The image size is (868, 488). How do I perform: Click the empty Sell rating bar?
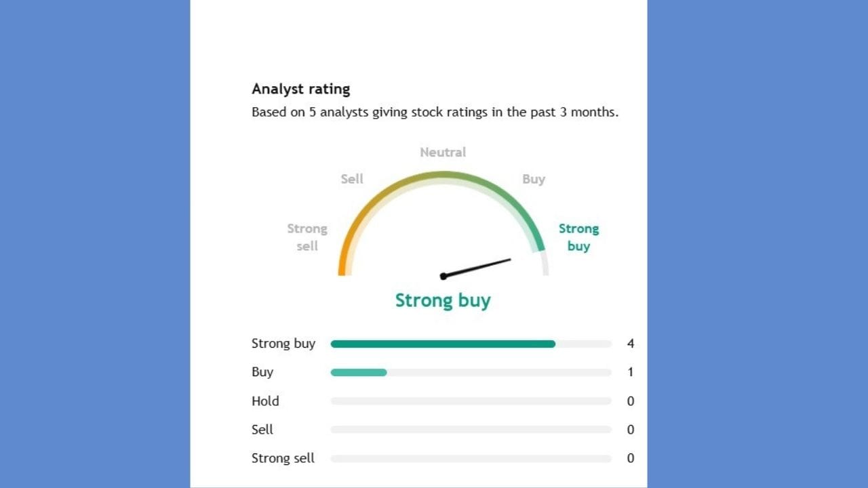coord(471,430)
